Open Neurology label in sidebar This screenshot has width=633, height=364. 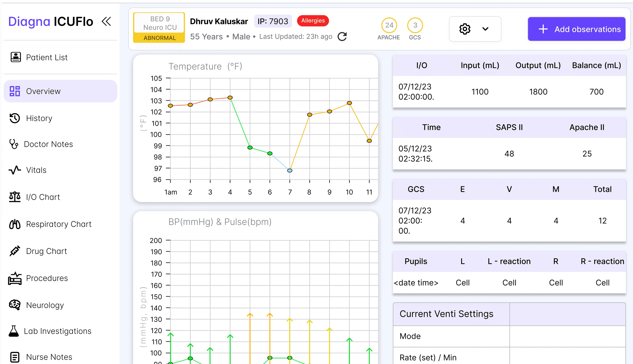pyautogui.click(x=45, y=305)
